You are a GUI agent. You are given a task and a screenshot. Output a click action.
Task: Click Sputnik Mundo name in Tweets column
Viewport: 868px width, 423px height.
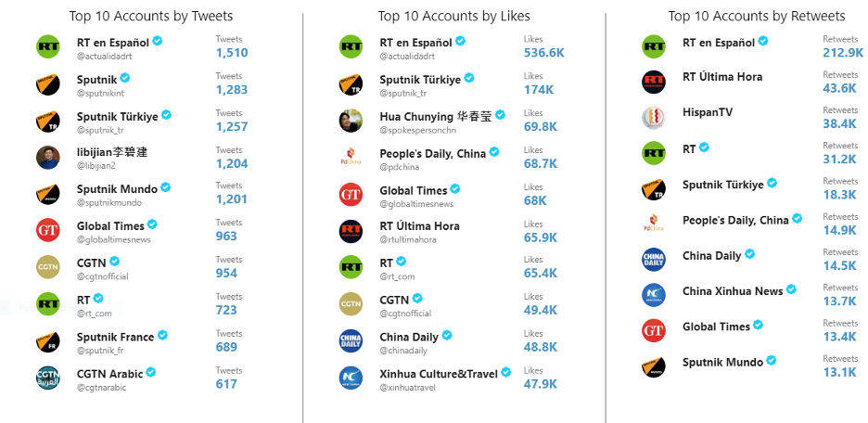point(118,189)
